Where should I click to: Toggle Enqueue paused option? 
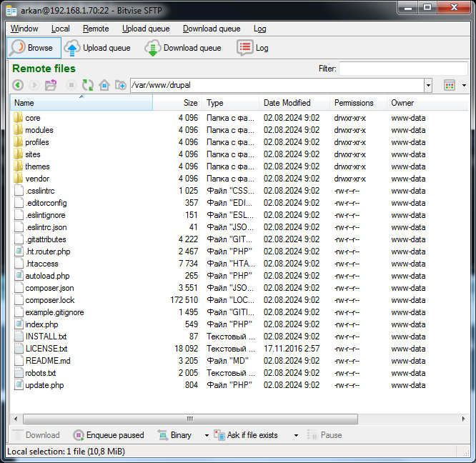pyautogui.click(x=108, y=435)
